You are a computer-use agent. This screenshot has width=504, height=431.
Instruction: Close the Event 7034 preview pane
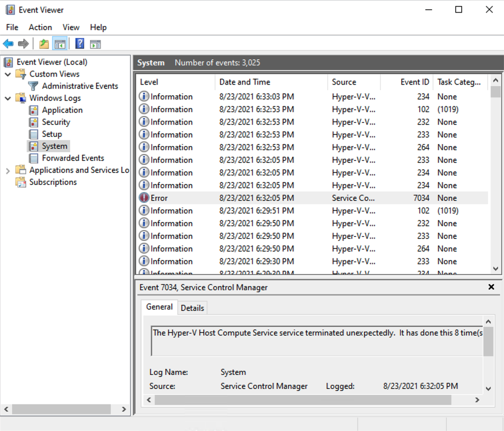pyautogui.click(x=491, y=287)
